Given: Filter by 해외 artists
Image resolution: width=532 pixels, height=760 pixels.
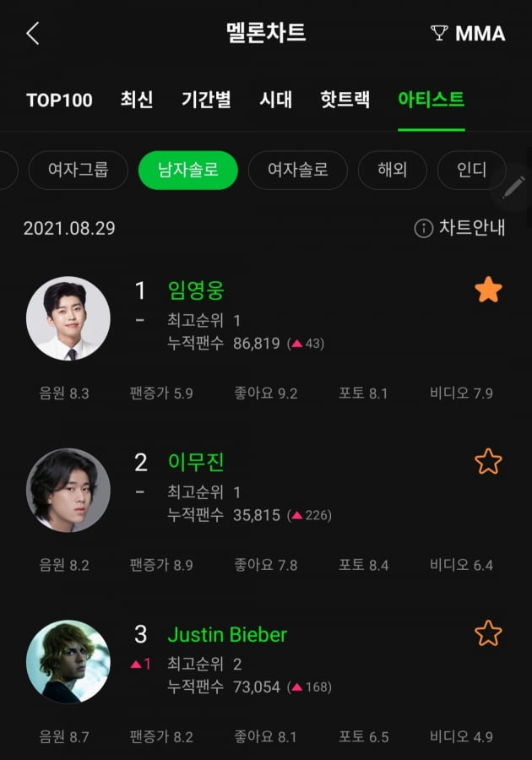Looking at the screenshot, I should (x=393, y=170).
